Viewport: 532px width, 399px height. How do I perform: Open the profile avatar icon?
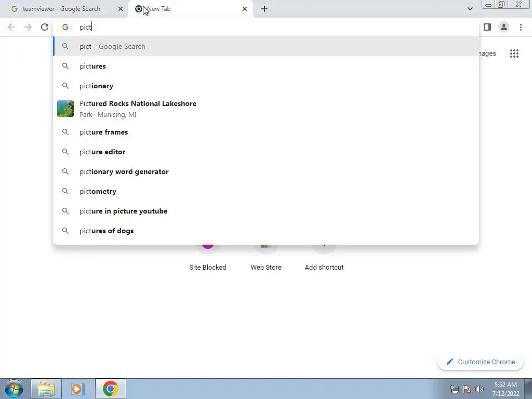[504, 27]
